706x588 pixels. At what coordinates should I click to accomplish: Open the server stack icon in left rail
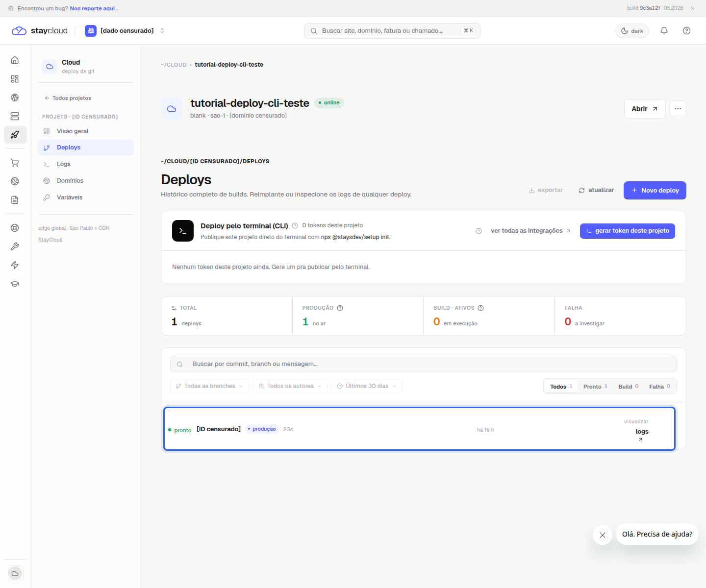[x=15, y=116]
